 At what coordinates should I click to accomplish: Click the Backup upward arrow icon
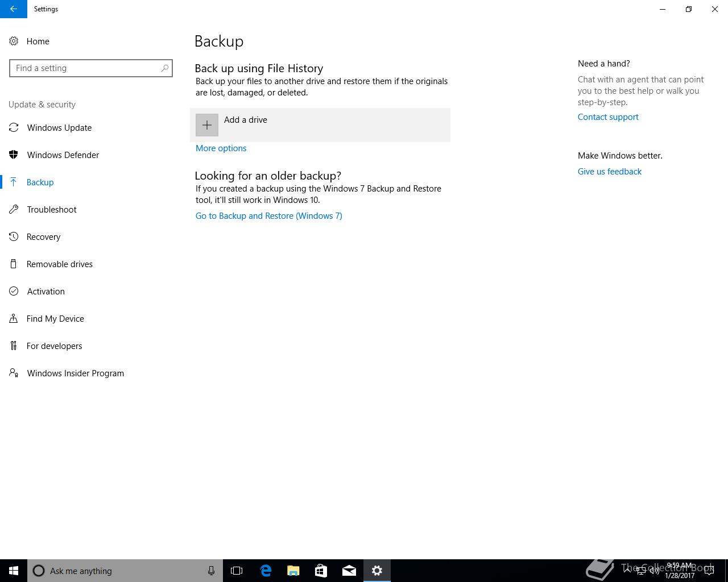[x=14, y=182]
